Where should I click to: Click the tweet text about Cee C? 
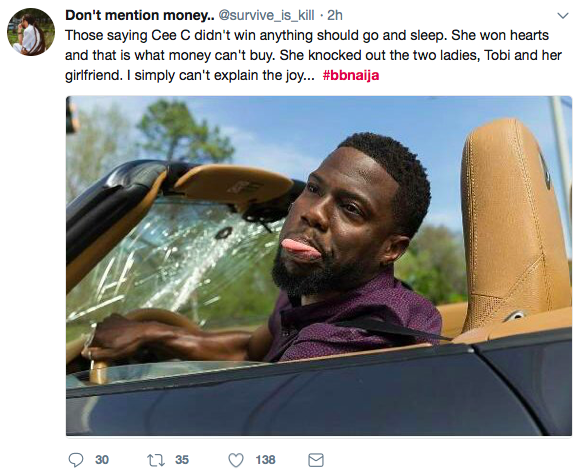(x=313, y=55)
